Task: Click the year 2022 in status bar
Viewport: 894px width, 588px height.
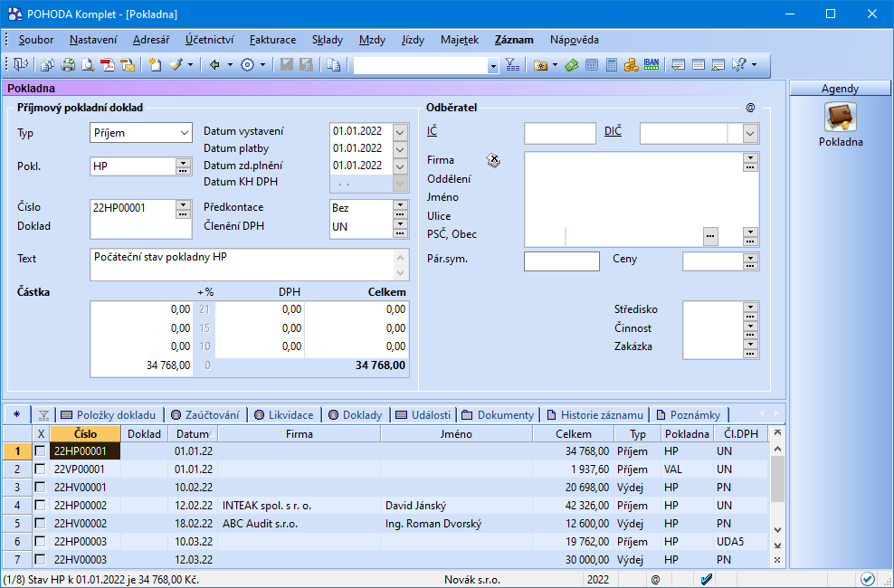Action: 598,580
